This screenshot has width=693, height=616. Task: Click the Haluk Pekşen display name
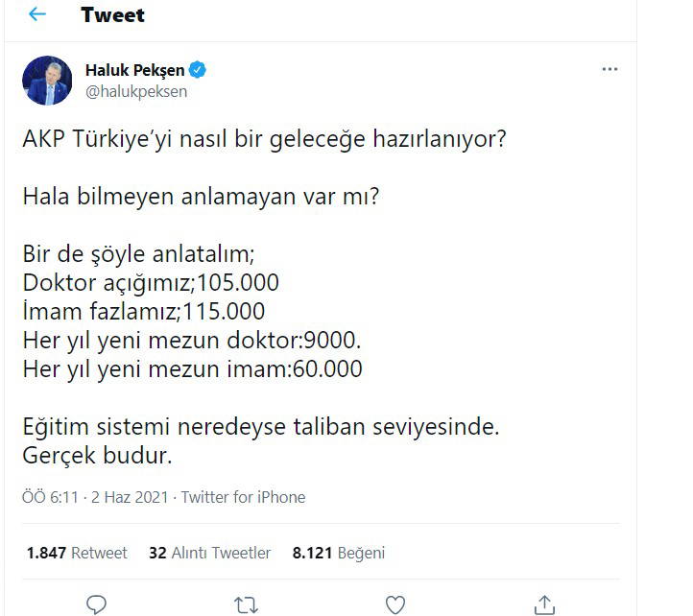(x=136, y=70)
